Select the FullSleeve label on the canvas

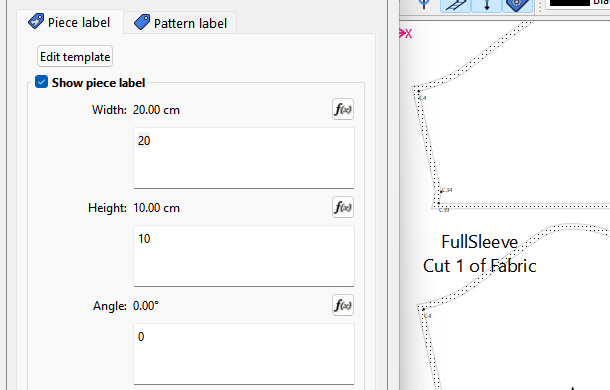tap(479, 242)
